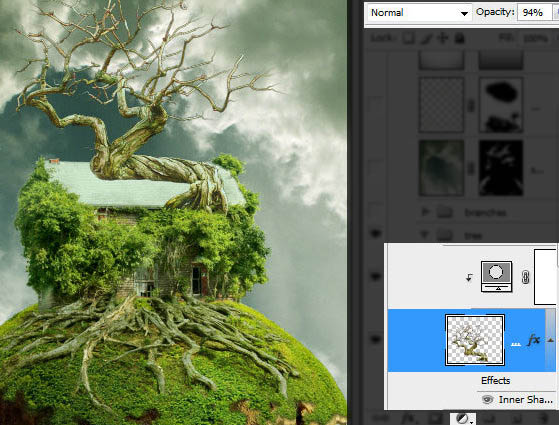Collapse layer effects with arrow beside fx
The image size is (559, 425).
click(x=550, y=340)
